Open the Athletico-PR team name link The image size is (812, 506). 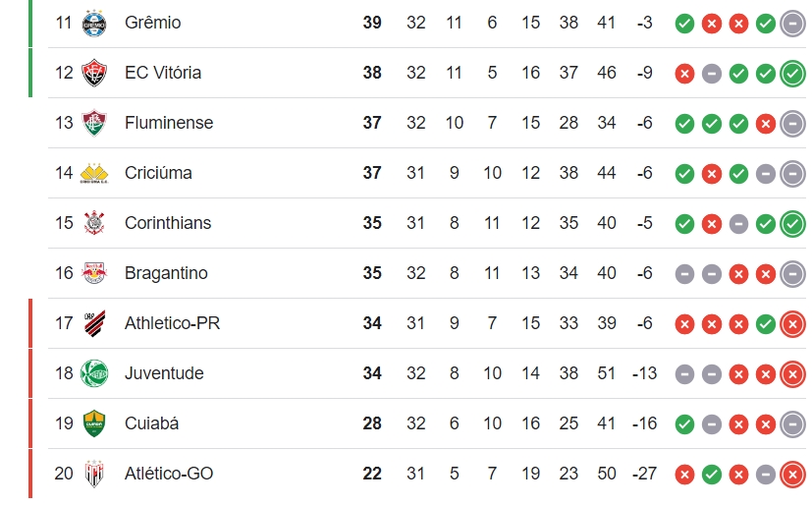172,323
